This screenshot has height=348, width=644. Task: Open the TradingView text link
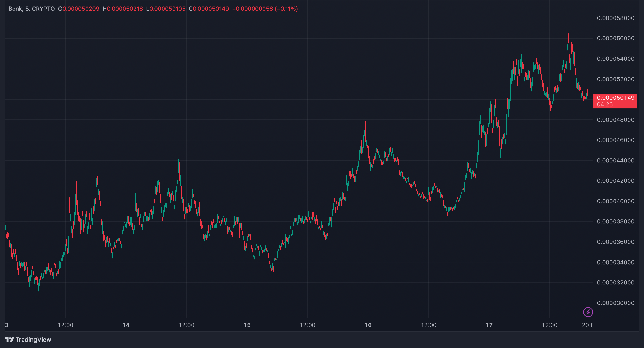click(x=33, y=339)
